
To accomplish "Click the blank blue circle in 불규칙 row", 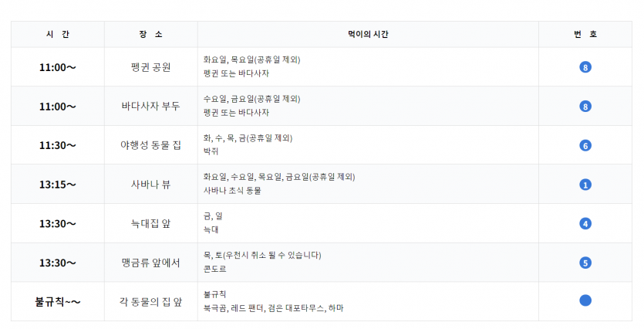I will tap(585, 300).
